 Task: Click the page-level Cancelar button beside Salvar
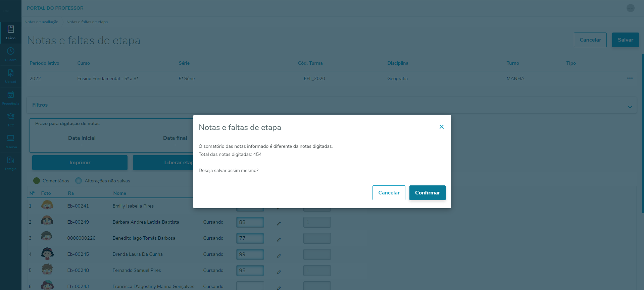coord(590,40)
